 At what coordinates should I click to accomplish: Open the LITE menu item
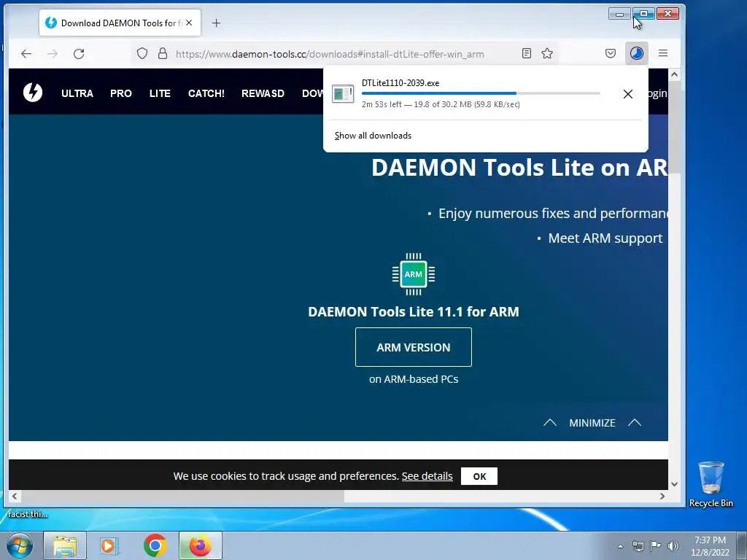coord(160,93)
